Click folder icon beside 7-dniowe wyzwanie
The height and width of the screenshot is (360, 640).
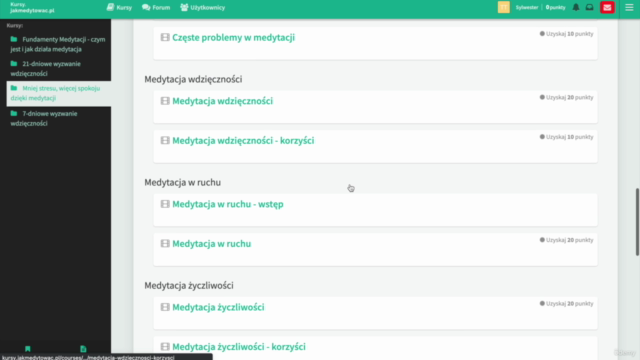click(x=14, y=113)
